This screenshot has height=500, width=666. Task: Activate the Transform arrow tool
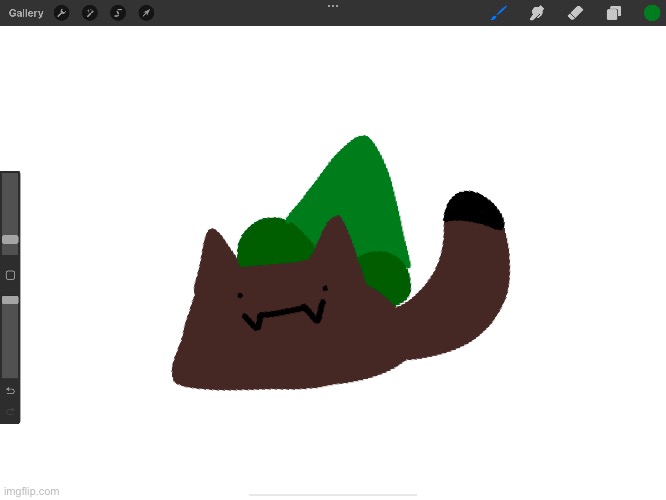[146, 13]
